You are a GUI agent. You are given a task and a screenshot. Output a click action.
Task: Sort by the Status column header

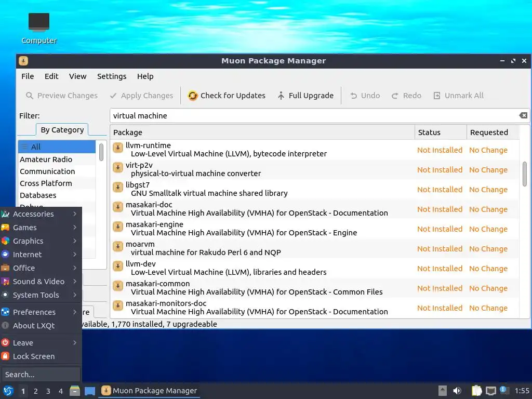pyautogui.click(x=441, y=132)
